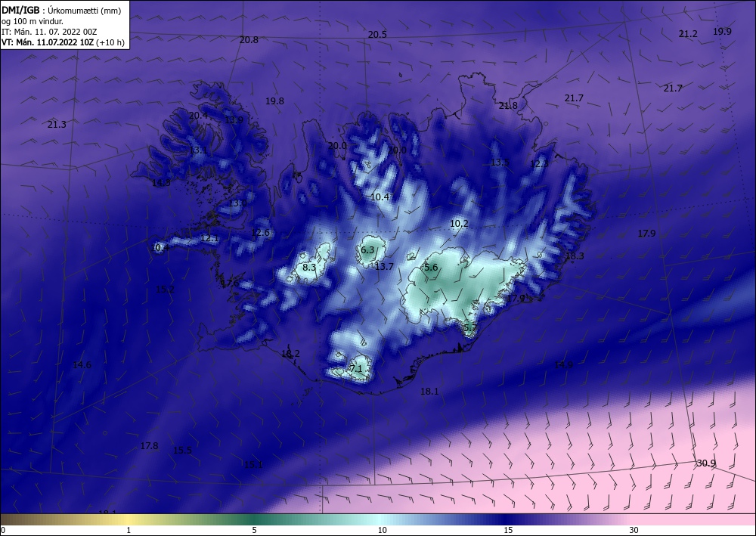Click the value 17.6 on the map
Viewport: 756px width, 536px height.
(230, 283)
